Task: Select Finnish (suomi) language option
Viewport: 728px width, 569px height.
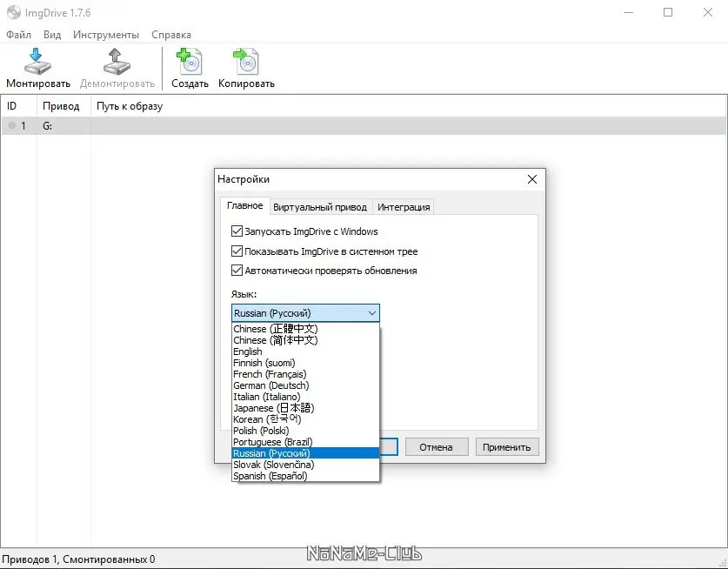Action: coord(305,363)
